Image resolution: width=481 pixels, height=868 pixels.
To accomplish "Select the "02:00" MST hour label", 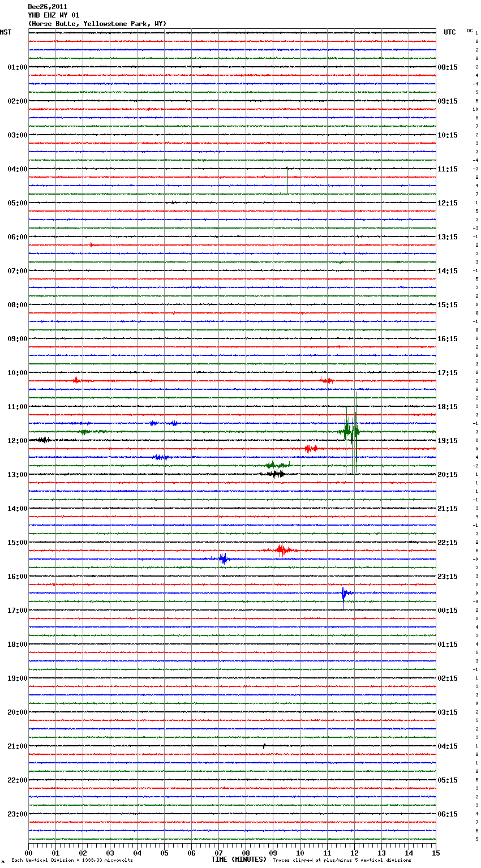I will point(18,101).
